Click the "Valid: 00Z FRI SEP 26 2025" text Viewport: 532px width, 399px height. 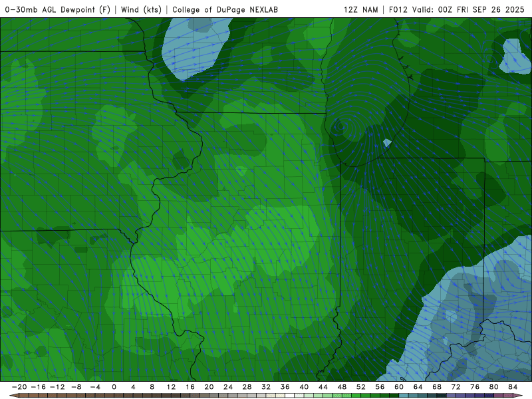point(468,9)
